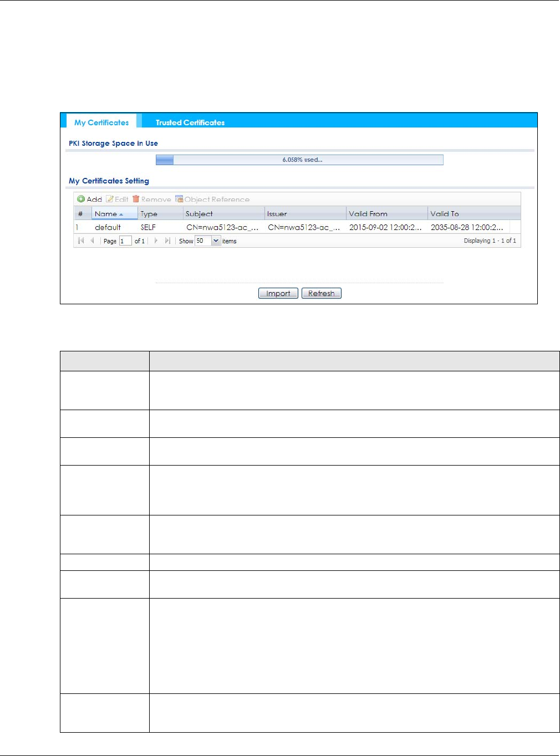The height and width of the screenshot is (756, 560).
Task: Click the Refresh button
Action: (322, 293)
